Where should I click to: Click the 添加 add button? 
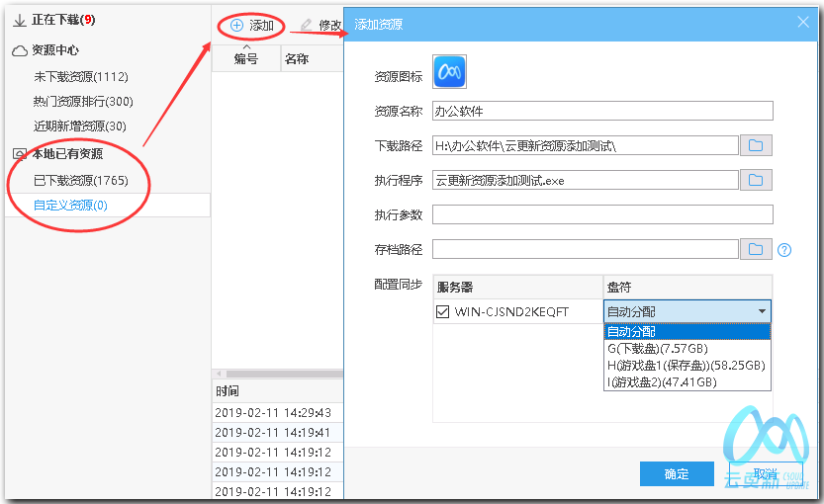253,26
